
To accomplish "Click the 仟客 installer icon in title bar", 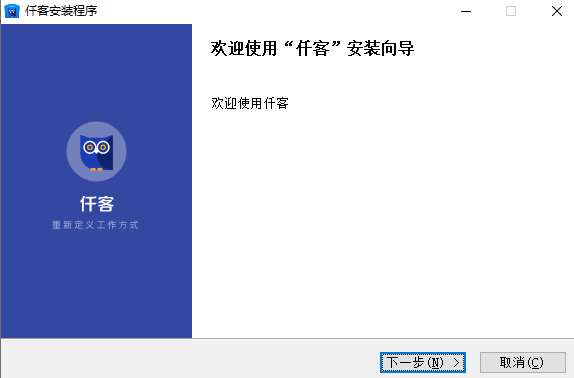I will 12,11.
